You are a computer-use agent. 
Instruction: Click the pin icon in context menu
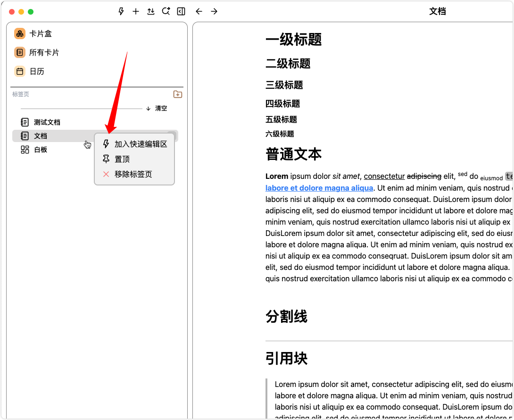coord(106,159)
